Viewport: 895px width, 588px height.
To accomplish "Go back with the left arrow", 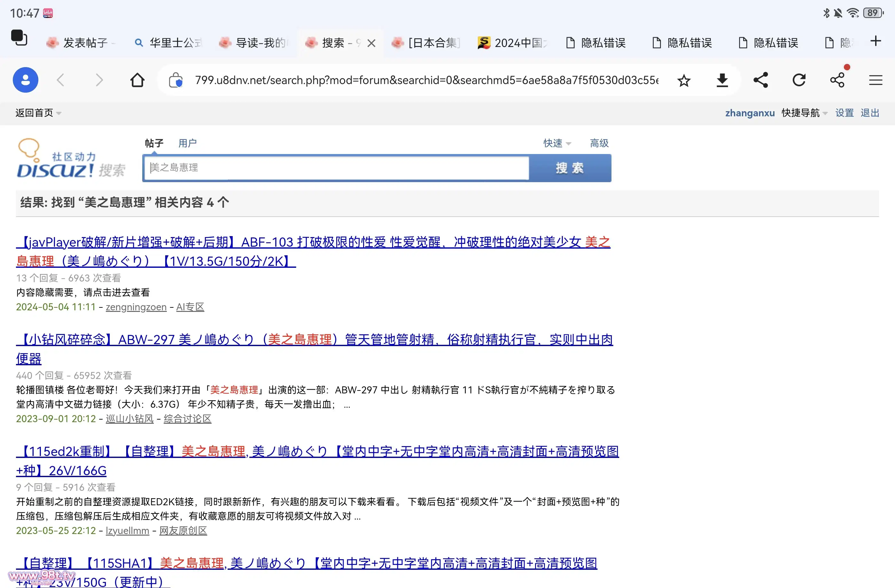I will click(x=61, y=80).
